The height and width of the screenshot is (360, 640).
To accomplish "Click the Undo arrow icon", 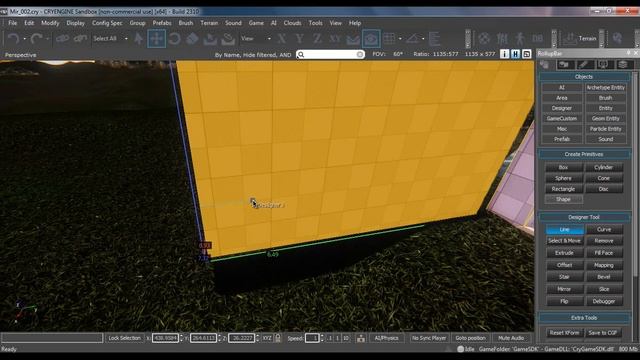I will pyautogui.click(x=13, y=39).
